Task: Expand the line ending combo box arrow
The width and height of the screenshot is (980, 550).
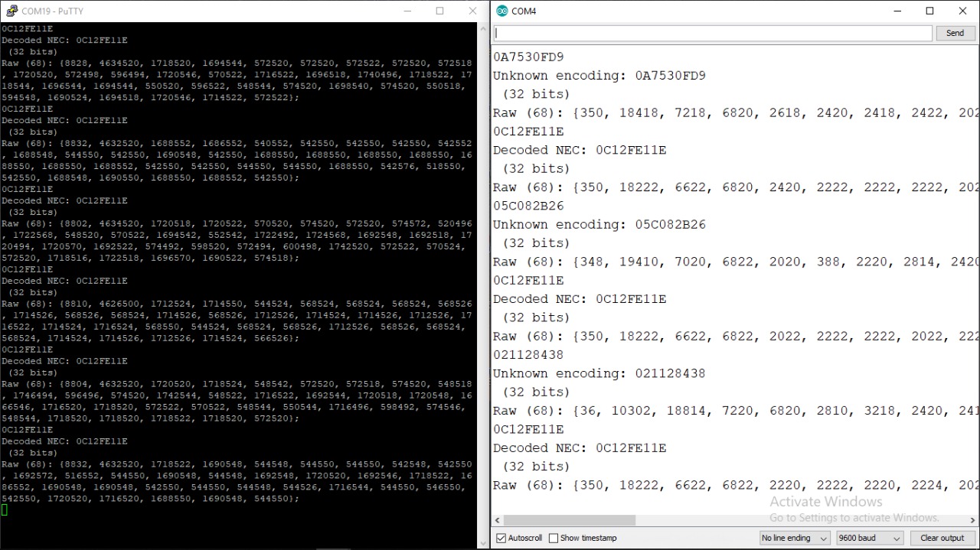Action: [x=825, y=538]
